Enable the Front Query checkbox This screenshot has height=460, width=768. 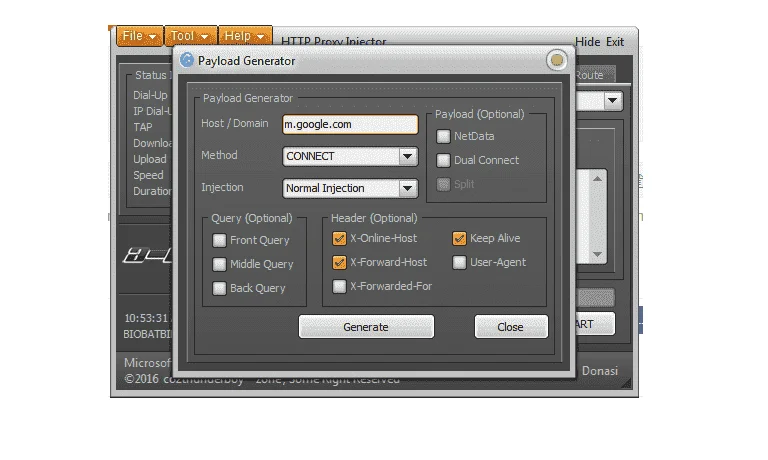pyautogui.click(x=219, y=240)
